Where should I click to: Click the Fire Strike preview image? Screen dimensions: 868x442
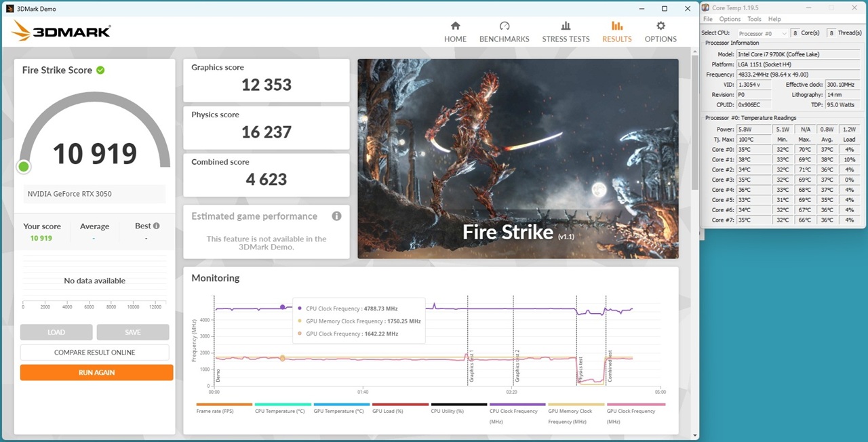[x=518, y=159]
